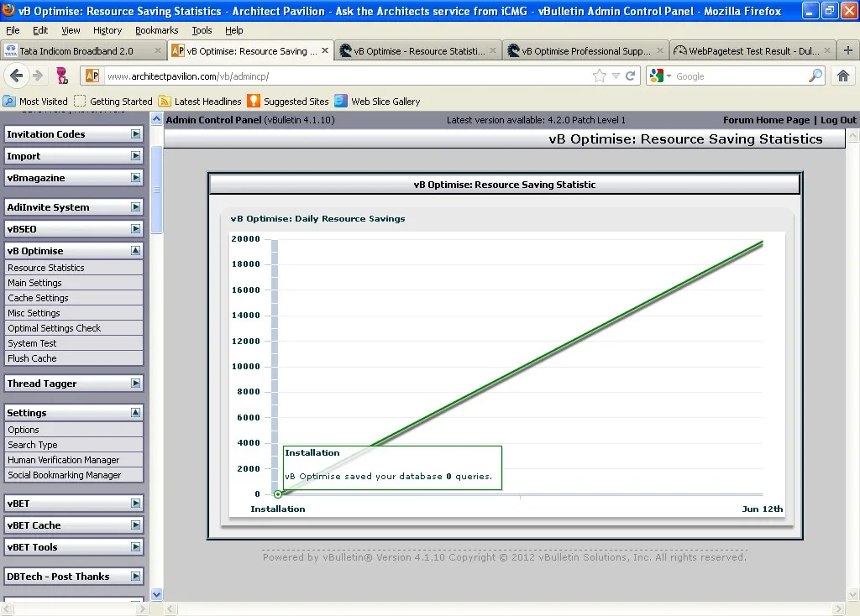Expand the vBET section

coord(135,503)
